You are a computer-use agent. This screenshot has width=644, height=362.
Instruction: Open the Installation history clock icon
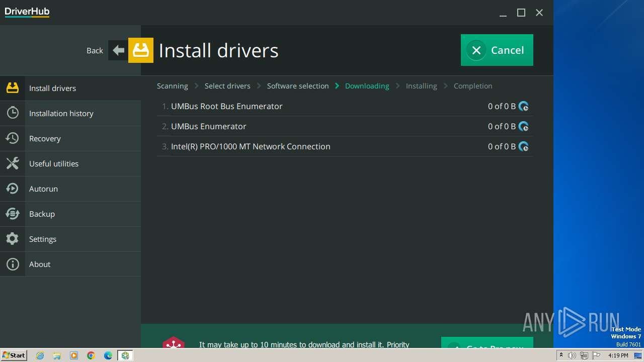[x=13, y=113]
